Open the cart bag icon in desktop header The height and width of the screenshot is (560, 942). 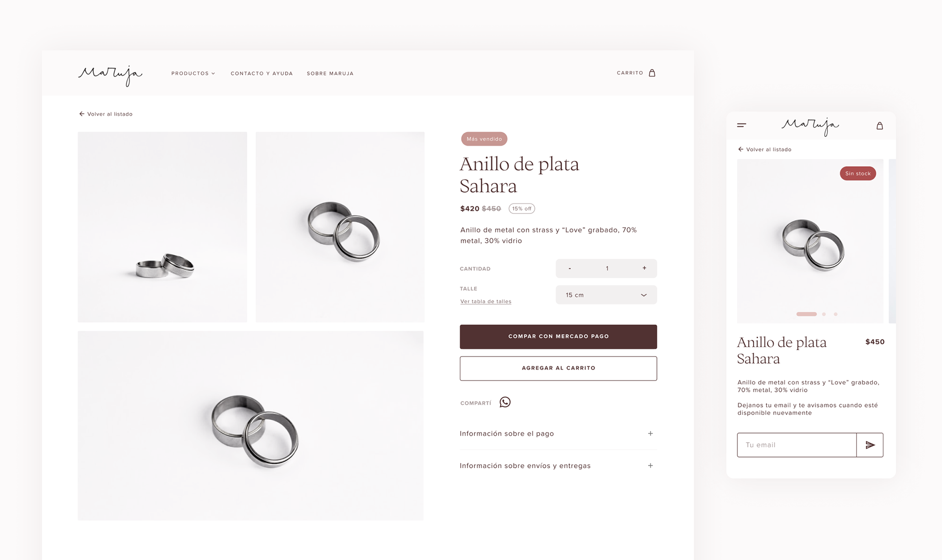[x=652, y=73]
